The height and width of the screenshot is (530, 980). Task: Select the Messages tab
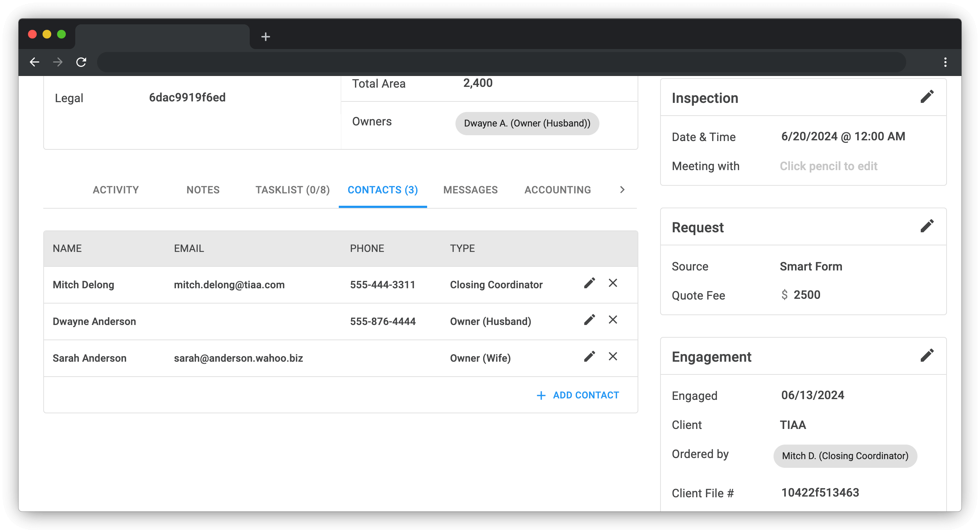(470, 190)
